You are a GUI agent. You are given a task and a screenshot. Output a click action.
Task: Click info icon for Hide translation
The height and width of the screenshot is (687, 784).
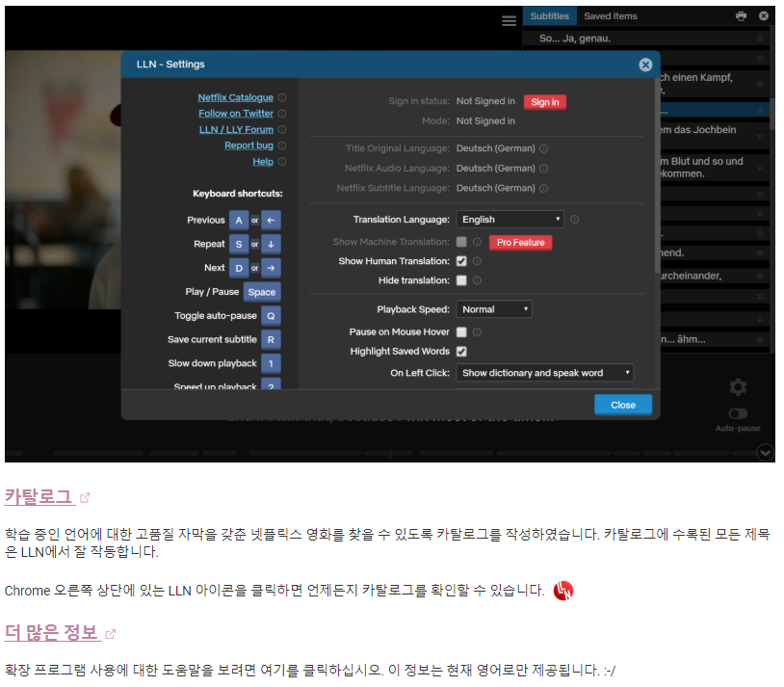pos(477,280)
